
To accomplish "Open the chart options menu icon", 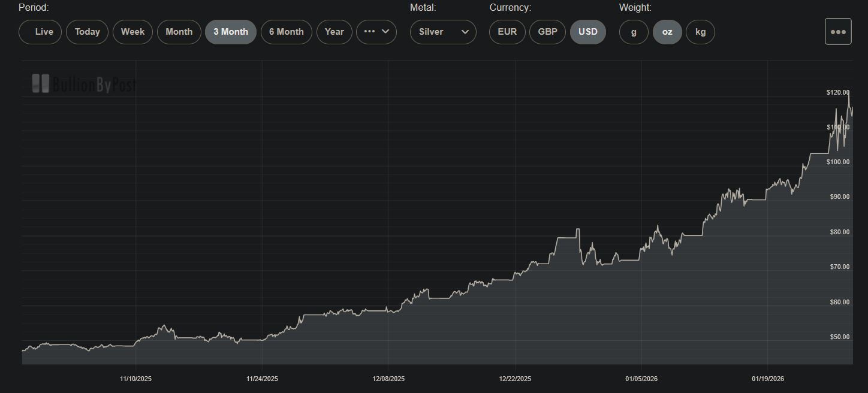I will (837, 32).
